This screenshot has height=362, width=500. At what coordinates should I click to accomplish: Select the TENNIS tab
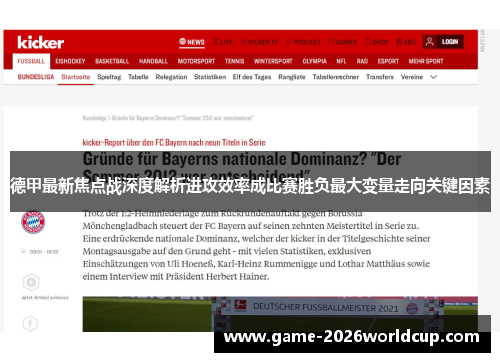[x=234, y=61]
